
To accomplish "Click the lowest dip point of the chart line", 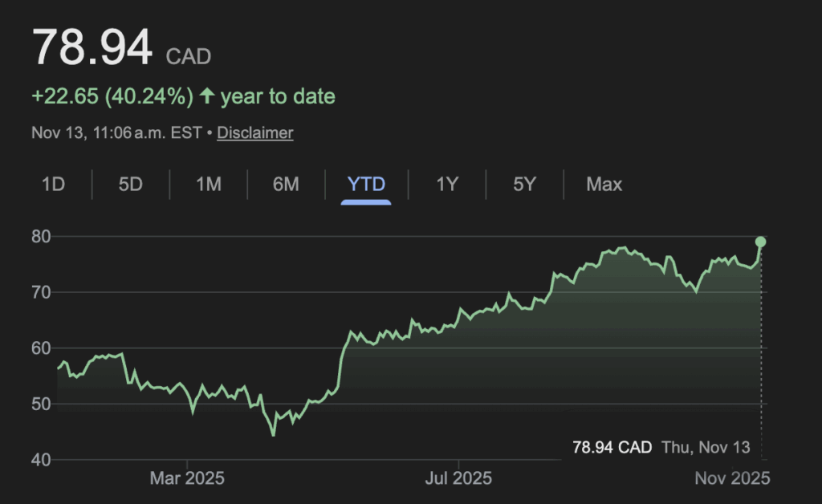I will [x=273, y=435].
